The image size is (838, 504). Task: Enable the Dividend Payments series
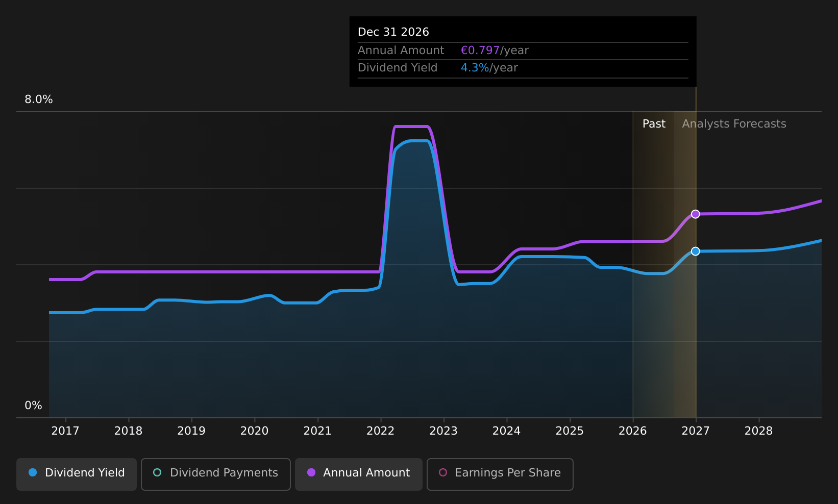[215, 474]
